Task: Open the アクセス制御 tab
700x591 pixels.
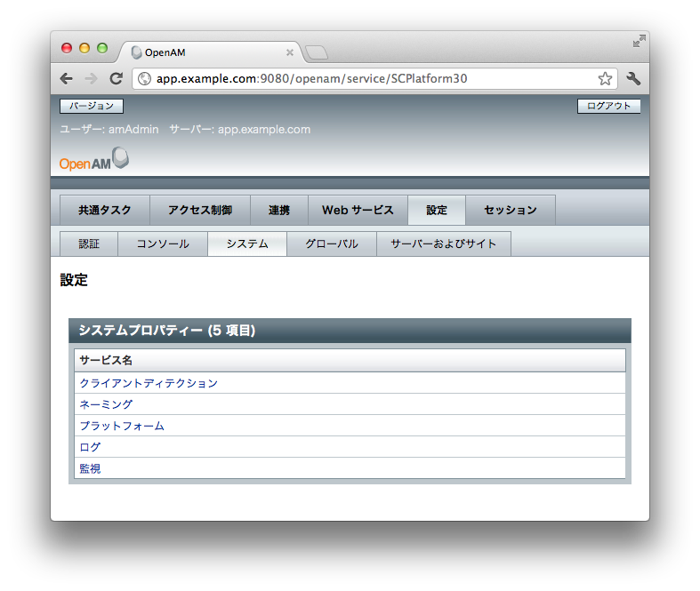Action: pyautogui.click(x=200, y=211)
